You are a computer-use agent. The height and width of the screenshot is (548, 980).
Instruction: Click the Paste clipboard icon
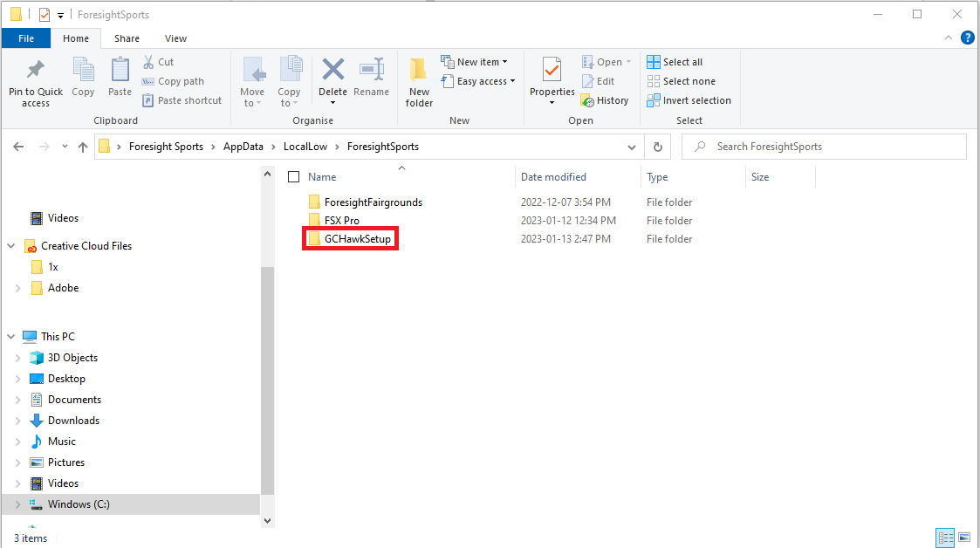click(120, 70)
